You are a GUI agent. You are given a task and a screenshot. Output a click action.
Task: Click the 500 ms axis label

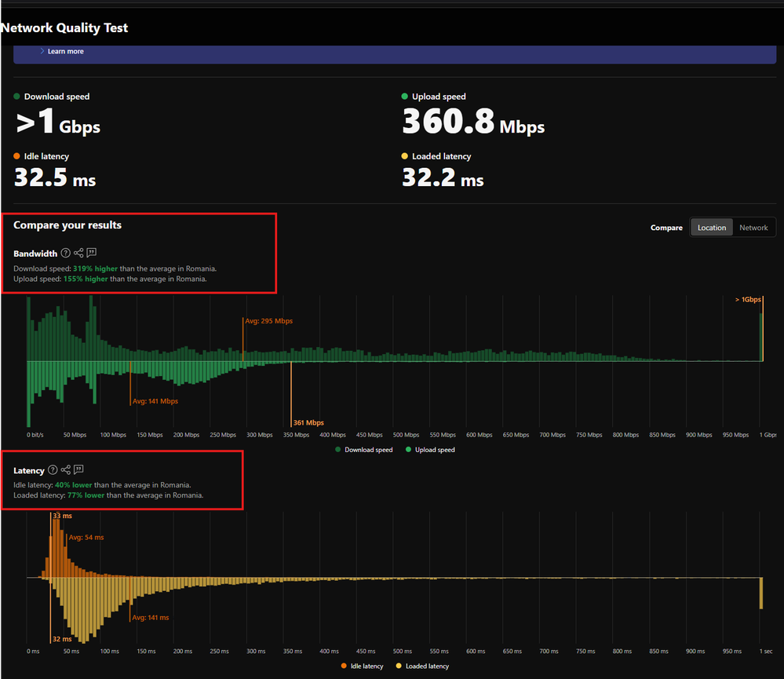pos(403,651)
